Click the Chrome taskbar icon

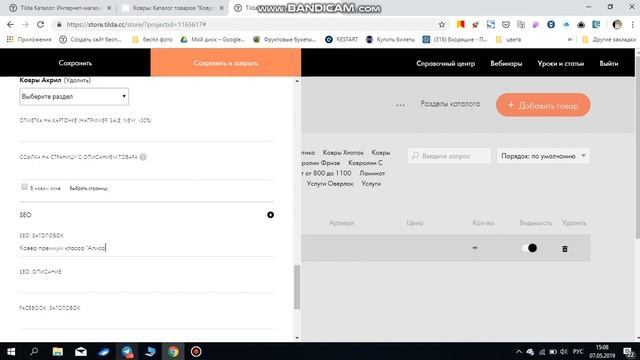click(x=173, y=351)
